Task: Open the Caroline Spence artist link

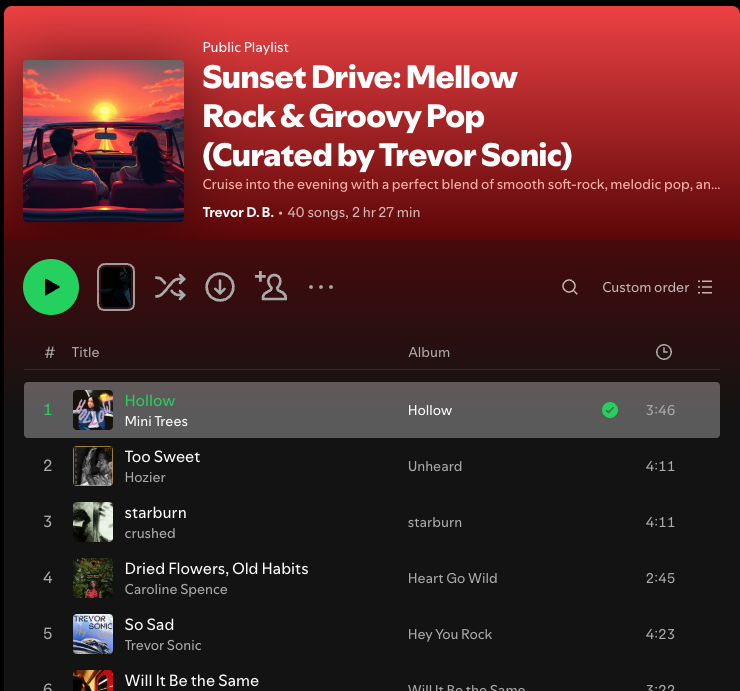Action: 176,589
